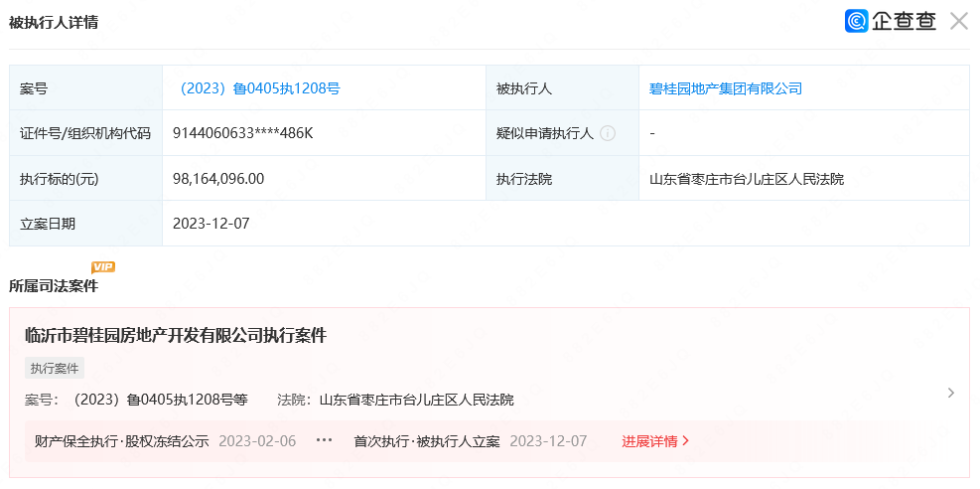980x489 pixels.
Task: Click the 执行案件 tag
Action: (55, 369)
